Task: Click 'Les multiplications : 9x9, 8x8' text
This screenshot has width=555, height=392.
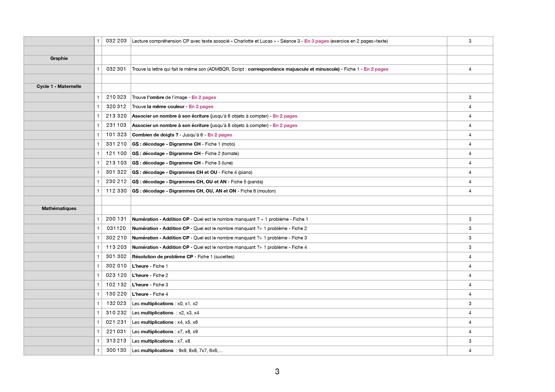Action: coord(177,350)
